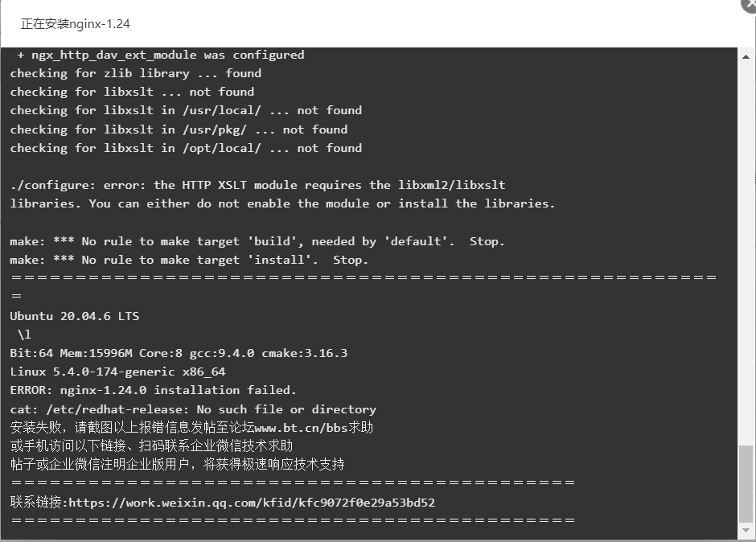This screenshot has height=542, width=756.
Task: Click the 'checking for zlib library ... found' line
Action: coord(135,73)
